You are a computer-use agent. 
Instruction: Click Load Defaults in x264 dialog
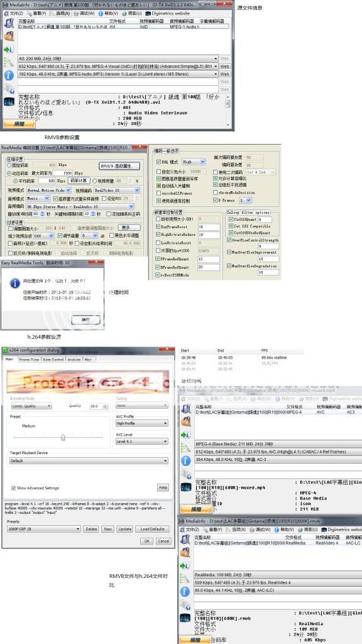tap(152, 529)
